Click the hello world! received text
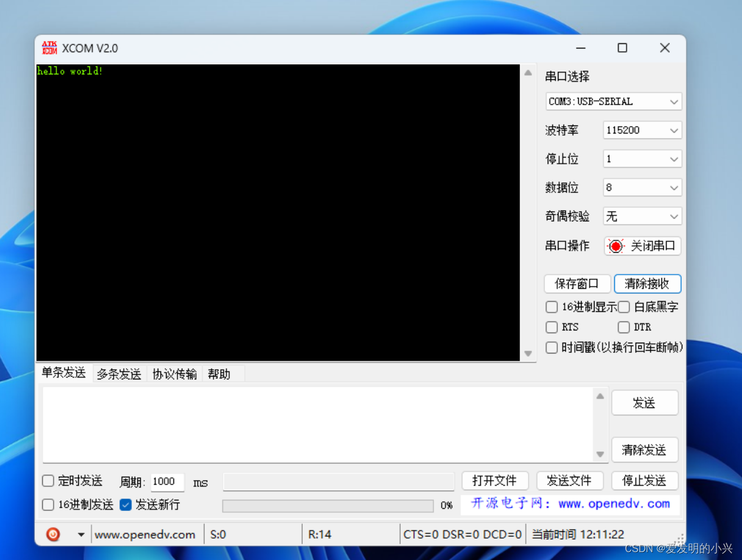Screen dimensions: 742x560 pyautogui.click(x=70, y=71)
